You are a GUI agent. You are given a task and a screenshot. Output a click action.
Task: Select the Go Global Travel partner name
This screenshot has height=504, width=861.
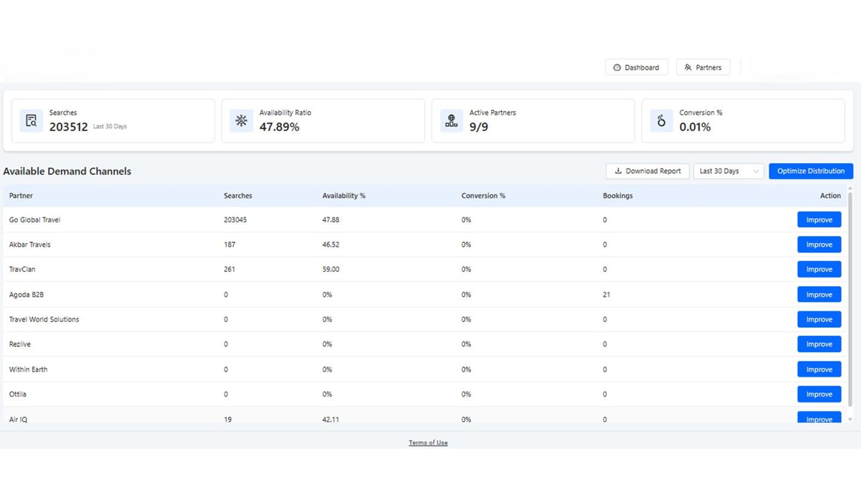click(34, 219)
